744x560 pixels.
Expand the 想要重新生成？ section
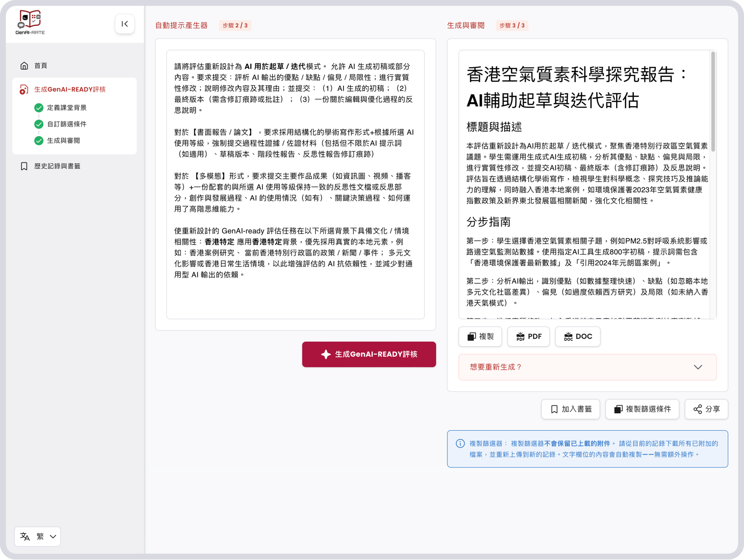[x=587, y=367]
